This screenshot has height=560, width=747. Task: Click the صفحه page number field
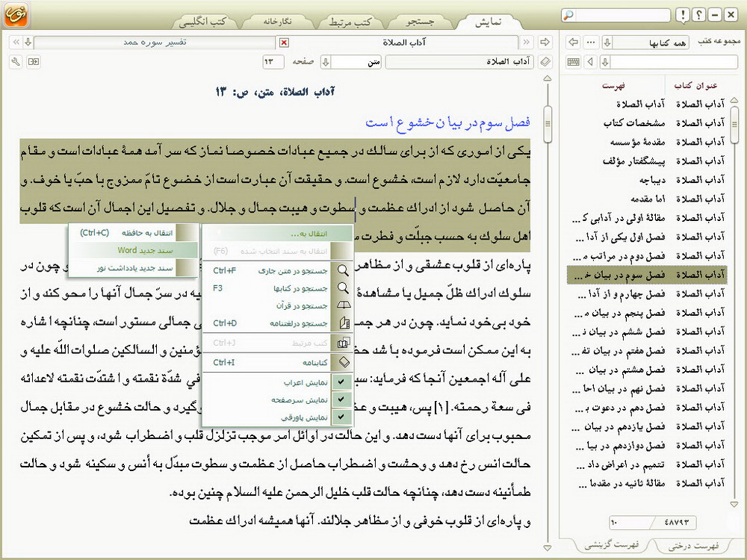(273, 62)
